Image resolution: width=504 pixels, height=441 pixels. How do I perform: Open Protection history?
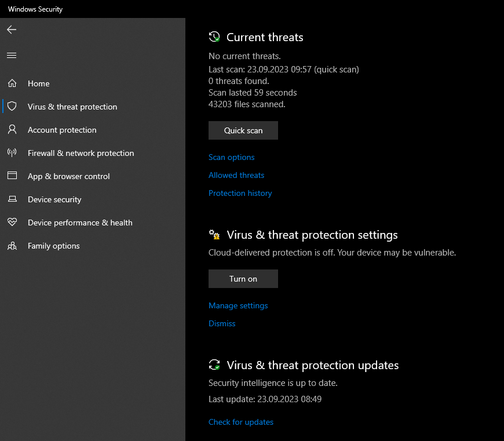(240, 193)
